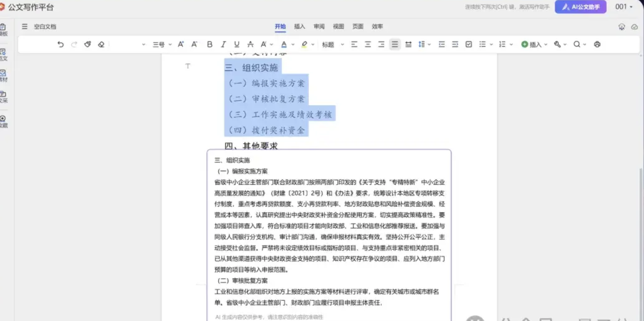Viewport: 644px width, 321px height.
Task: Increase font size with A+ icon
Action: (181, 44)
